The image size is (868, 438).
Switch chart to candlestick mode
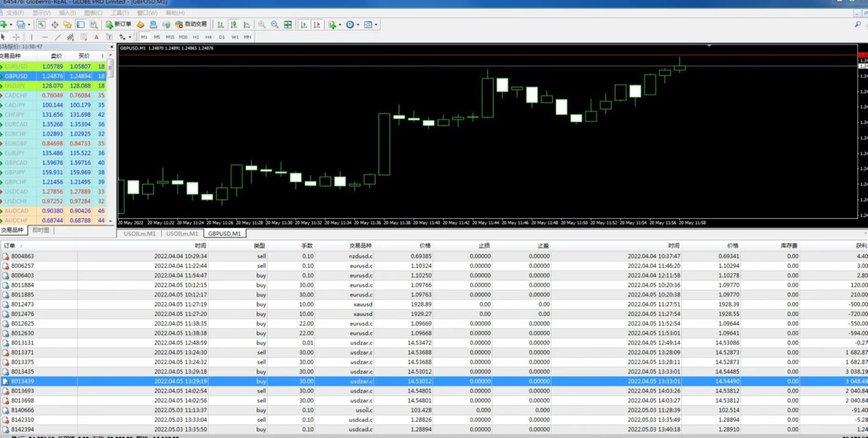click(x=234, y=24)
